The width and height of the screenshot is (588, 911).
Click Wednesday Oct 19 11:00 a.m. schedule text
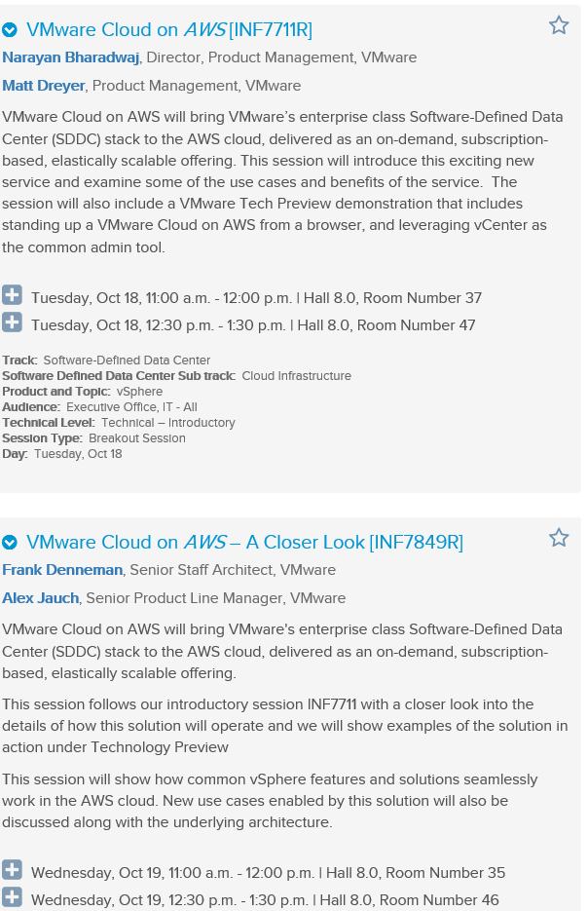click(x=268, y=873)
